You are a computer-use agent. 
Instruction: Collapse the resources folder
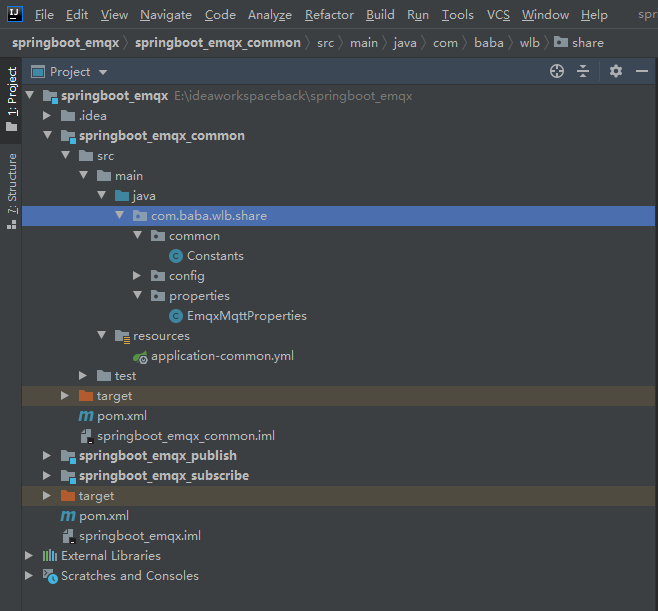[x=101, y=335]
